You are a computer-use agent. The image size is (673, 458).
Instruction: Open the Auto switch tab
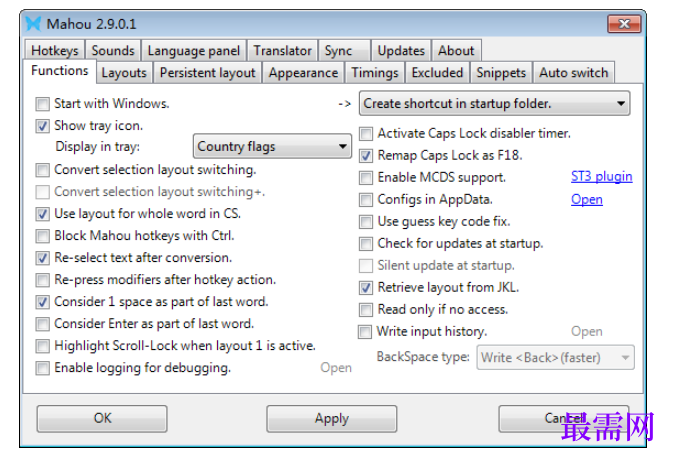[574, 73]
